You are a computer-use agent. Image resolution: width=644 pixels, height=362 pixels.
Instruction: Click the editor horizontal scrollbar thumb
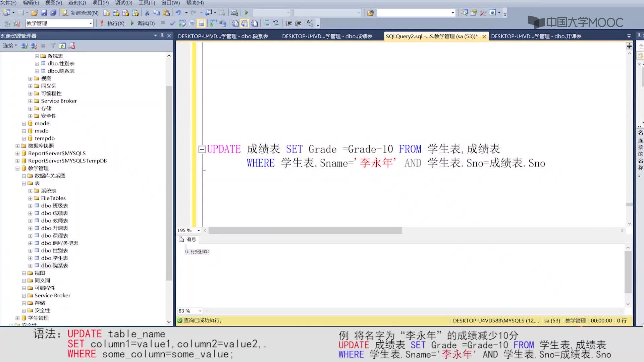305,230
